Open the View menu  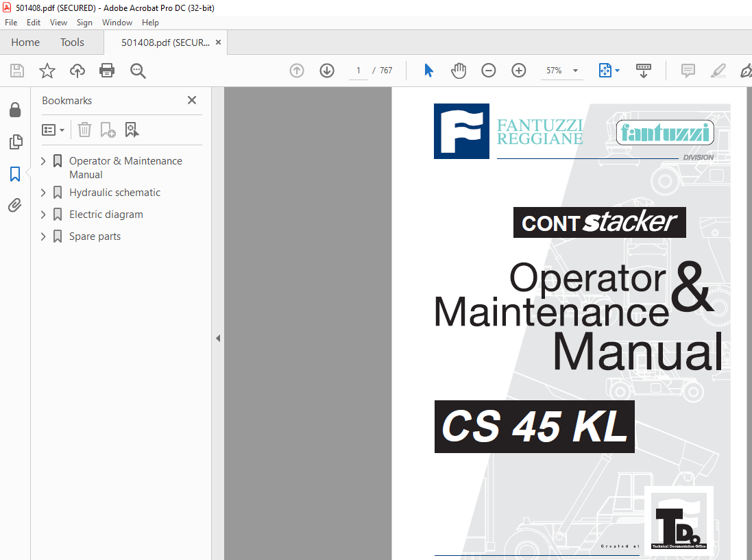58,23
